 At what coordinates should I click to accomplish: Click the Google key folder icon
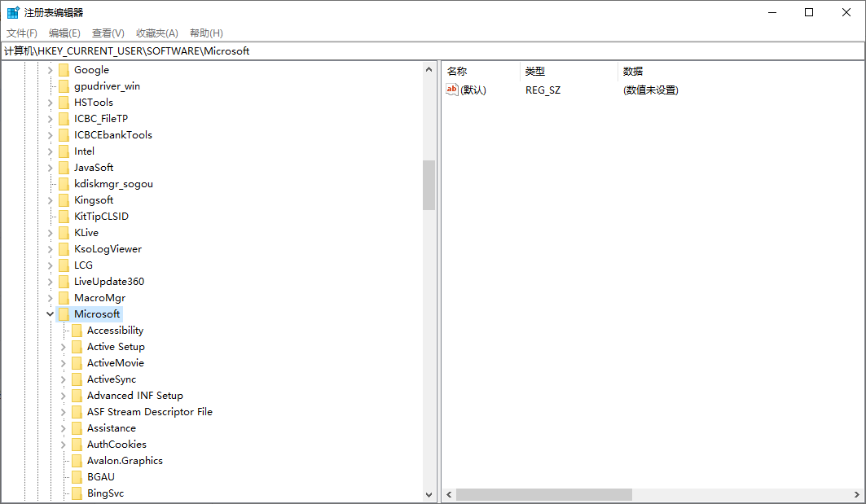click(65, 69)
